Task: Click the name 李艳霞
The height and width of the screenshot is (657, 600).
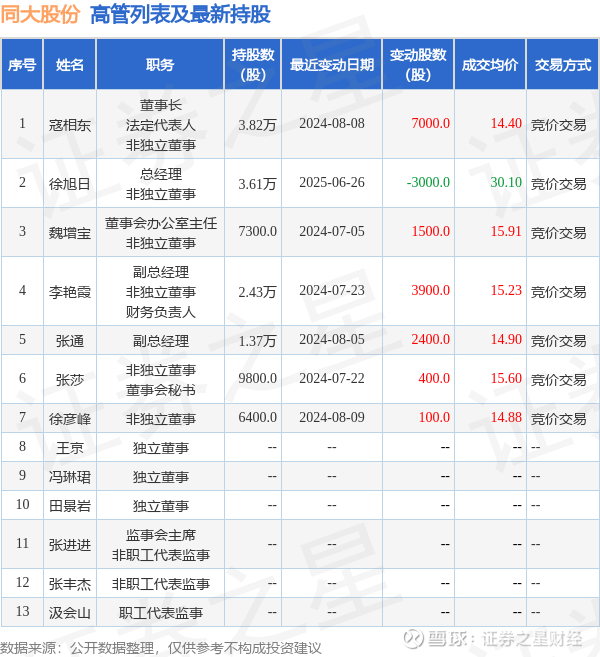Action: point(70,292)
